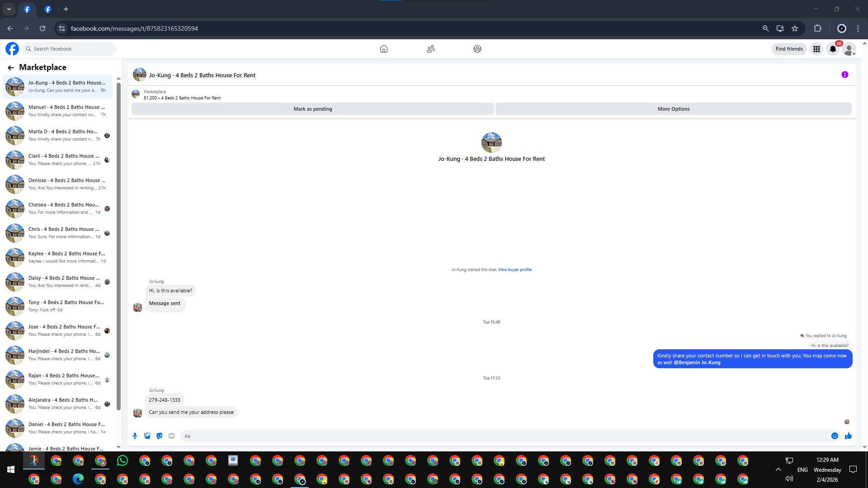
Task: Click the More Options button
Action: click(673, 109)
